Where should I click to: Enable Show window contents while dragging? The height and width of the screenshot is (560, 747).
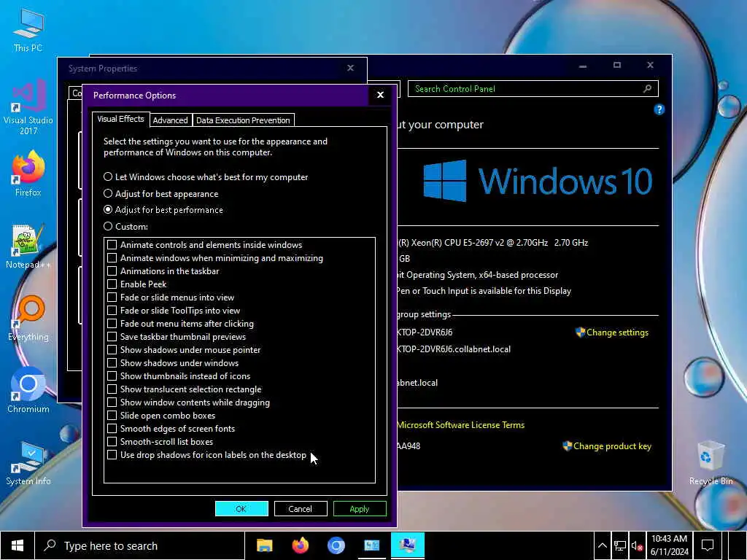coord(112,402)
